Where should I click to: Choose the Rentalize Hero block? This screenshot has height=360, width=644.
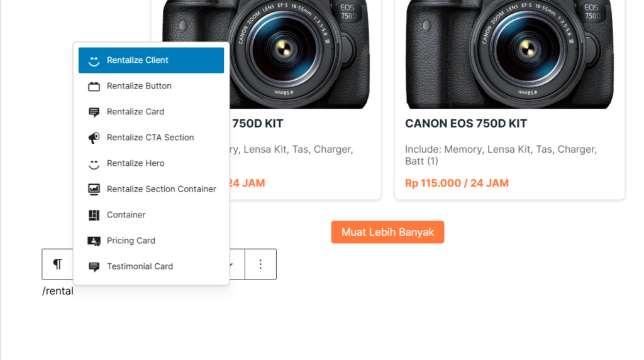pyautogui.click(x=135, y=163)
